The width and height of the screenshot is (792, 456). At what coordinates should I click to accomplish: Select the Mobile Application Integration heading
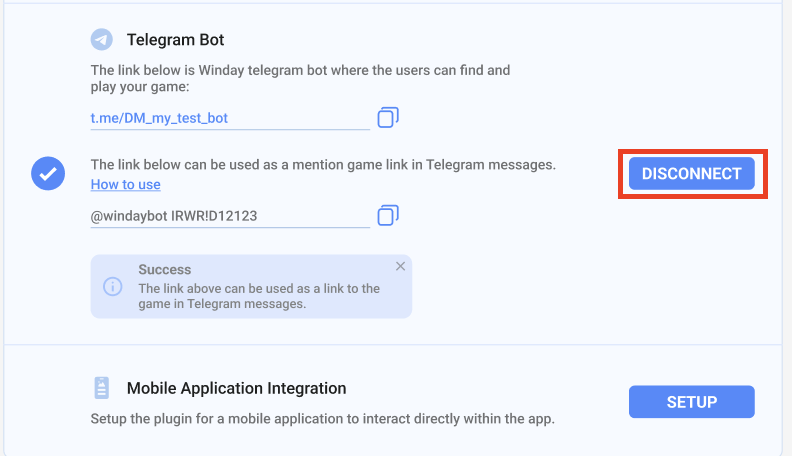tap(236, 388)
